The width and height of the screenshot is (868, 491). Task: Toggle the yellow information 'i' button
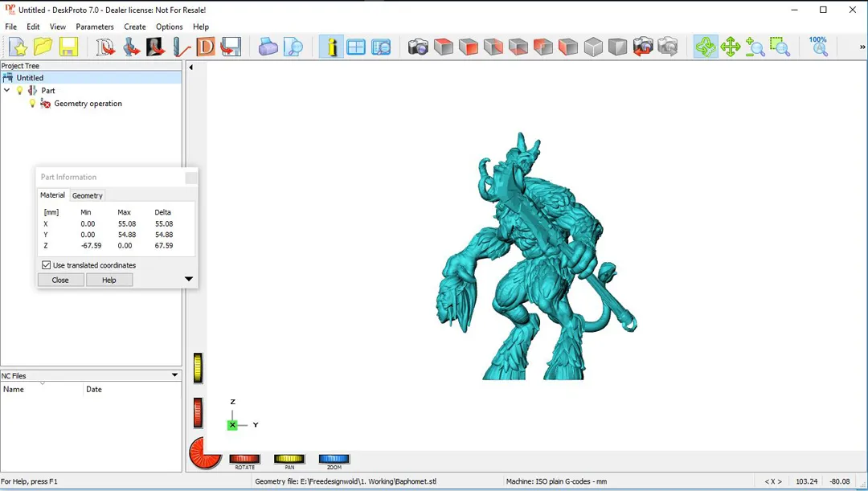331,47
